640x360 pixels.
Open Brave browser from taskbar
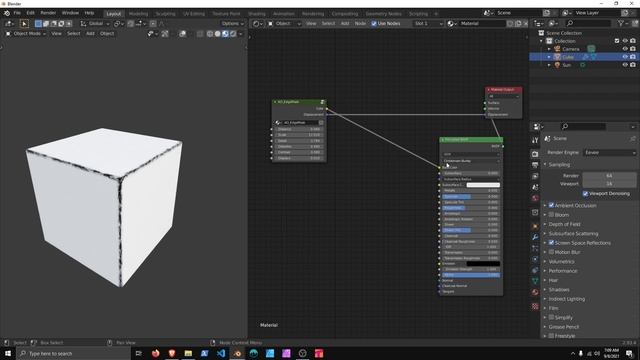coord(172,353)
